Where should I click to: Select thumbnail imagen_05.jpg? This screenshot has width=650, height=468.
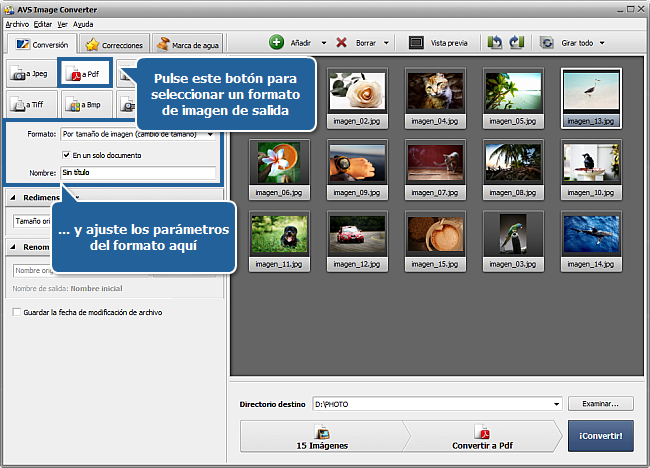513,99
